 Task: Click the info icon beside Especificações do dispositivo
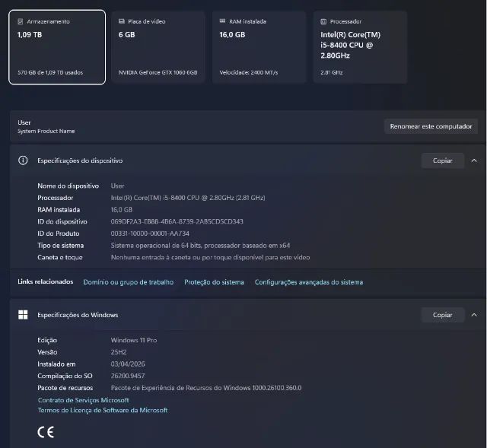pyautogui.click(x=23, y=160)
